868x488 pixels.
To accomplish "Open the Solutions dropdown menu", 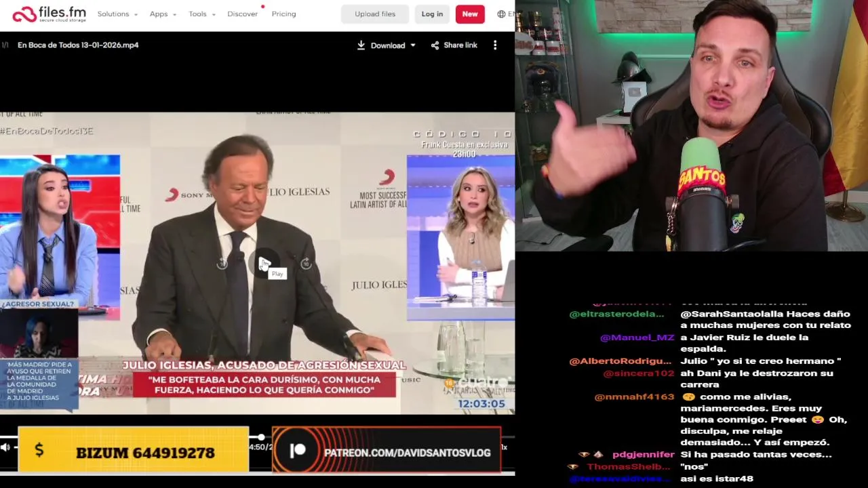I will 117,14.
